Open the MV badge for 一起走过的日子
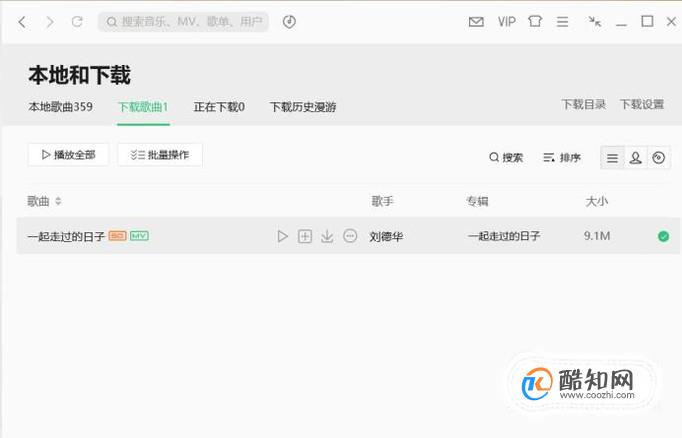 139,236
